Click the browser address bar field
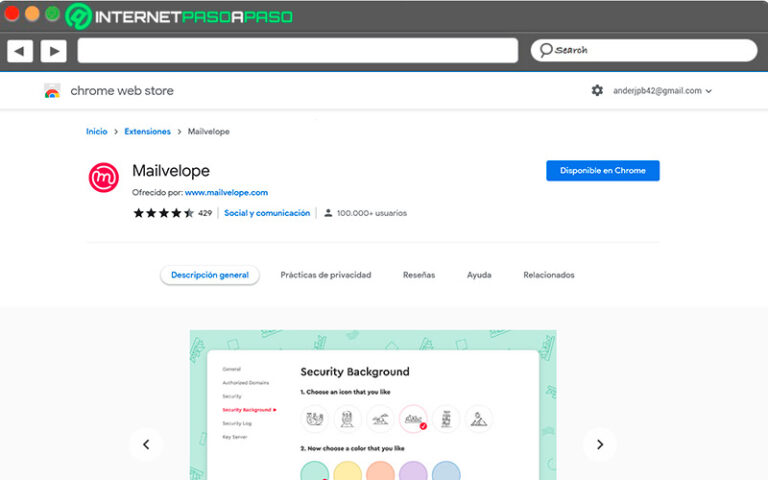 pos(297,50)
